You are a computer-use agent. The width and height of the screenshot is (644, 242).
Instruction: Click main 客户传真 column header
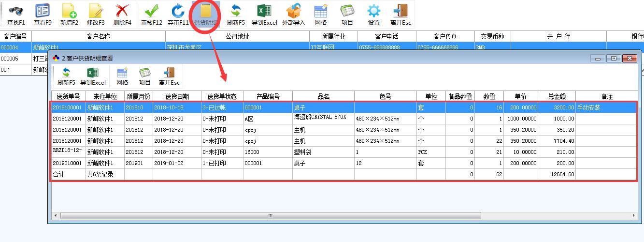coord(445,36)
